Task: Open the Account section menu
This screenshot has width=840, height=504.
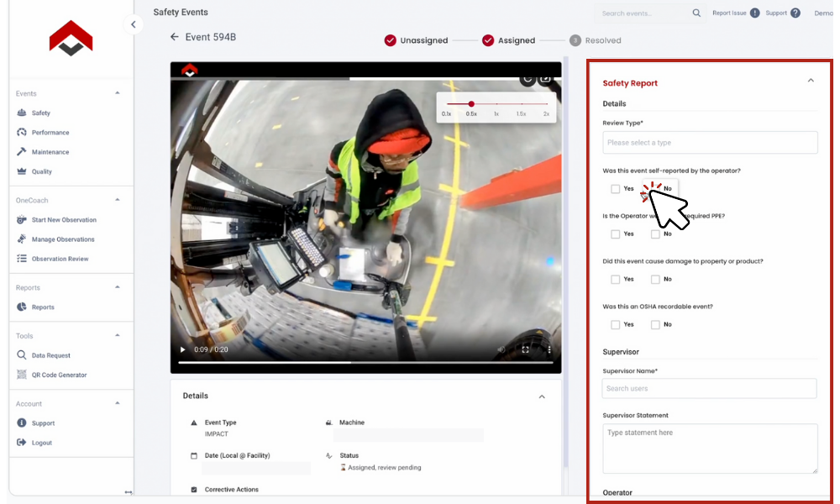Action: tap(29, 403)
